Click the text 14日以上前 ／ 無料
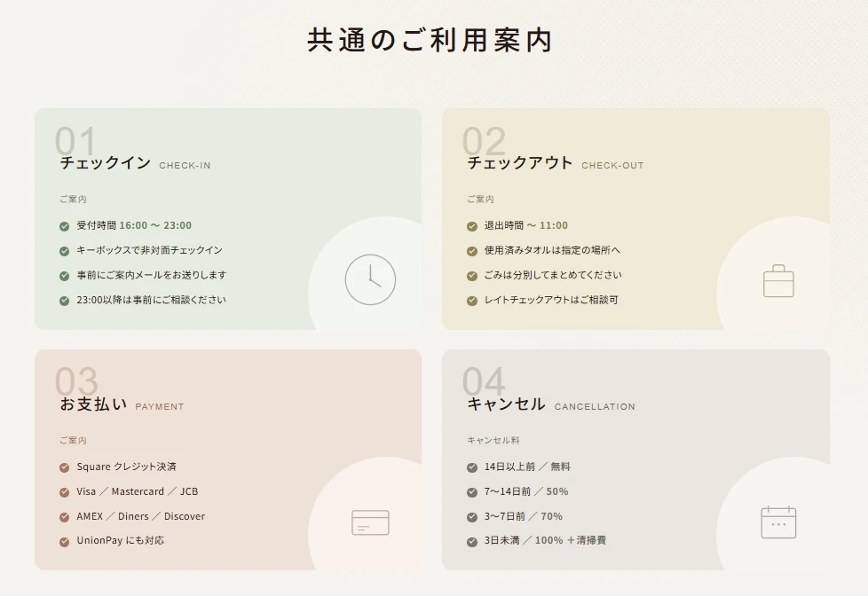Viewport: 868px width, 596px height. click(527, 467)
